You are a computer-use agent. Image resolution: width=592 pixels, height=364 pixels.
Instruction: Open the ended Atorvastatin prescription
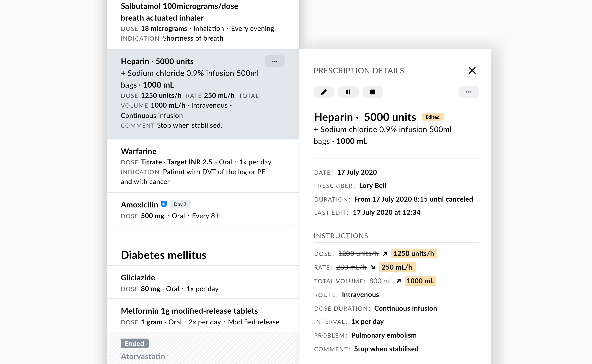[x=143, y=356]
